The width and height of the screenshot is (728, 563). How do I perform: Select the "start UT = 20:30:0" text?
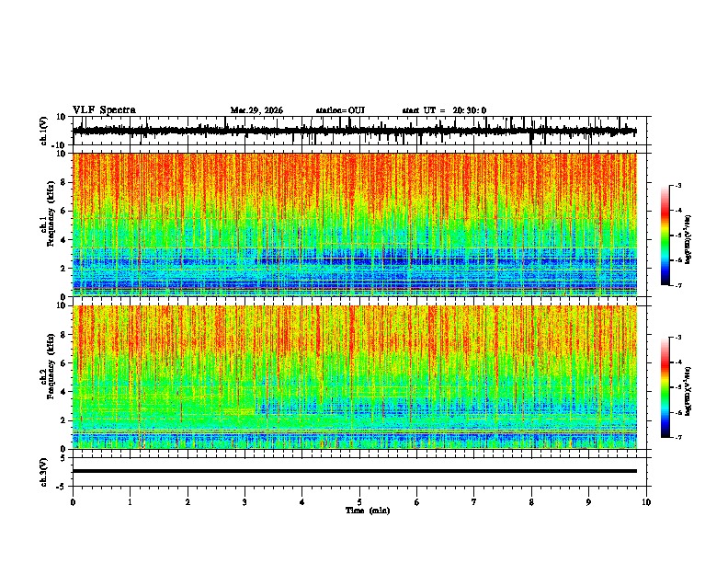[444, 110]
